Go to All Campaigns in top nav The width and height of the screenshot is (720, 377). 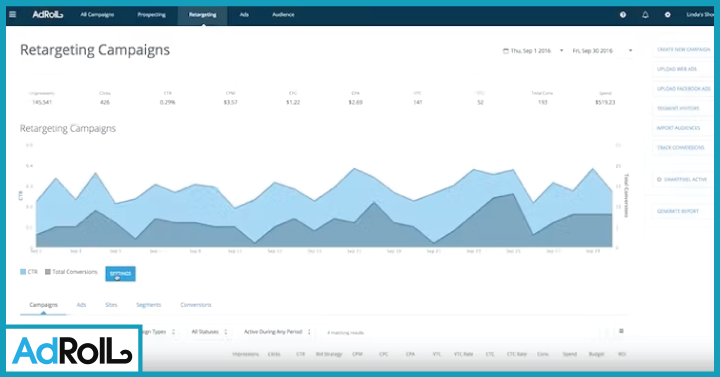(97, 15)
